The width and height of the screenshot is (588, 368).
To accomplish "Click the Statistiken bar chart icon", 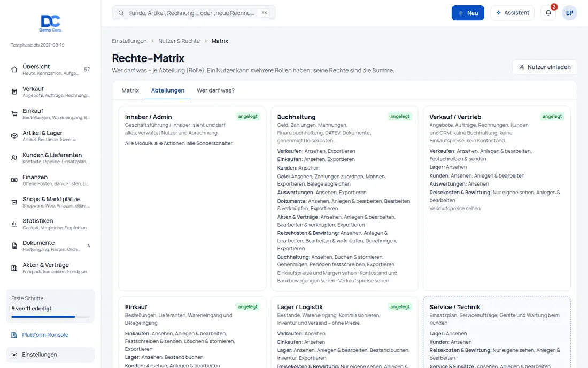I will click(14, 224).
